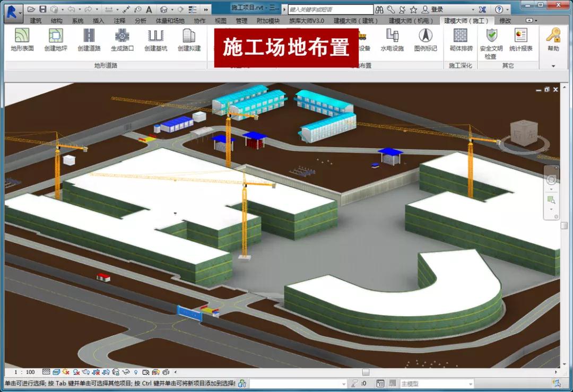Save project with the floppy disk icon
The width and height of the screenshot is (573, 392).
(43, 10)
